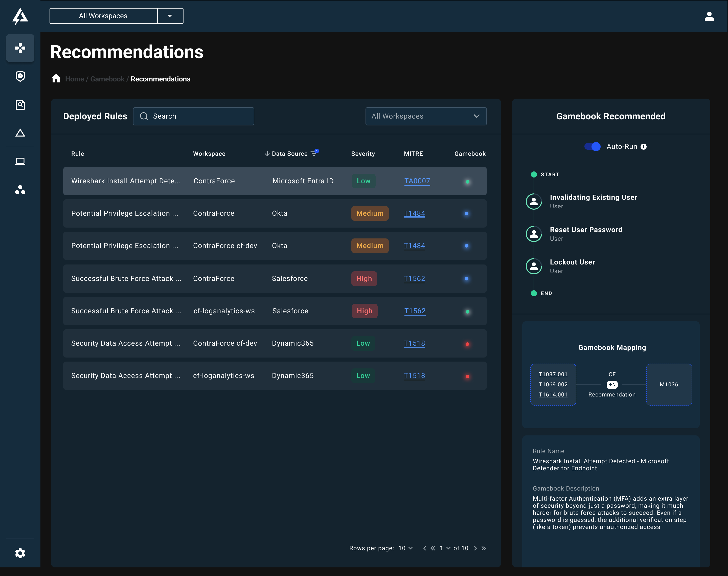728x576 pixels.
Task: Open settings gear in sidebar
Action: point(20,553)
